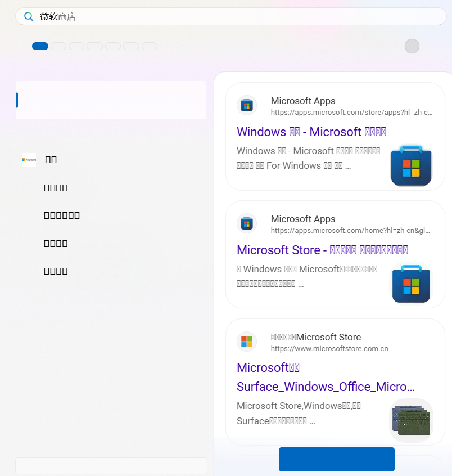The height and width of the screenshot is (476, 452).
Task: Click the magnifier icon in the search bar
Action: coord(29,16)
